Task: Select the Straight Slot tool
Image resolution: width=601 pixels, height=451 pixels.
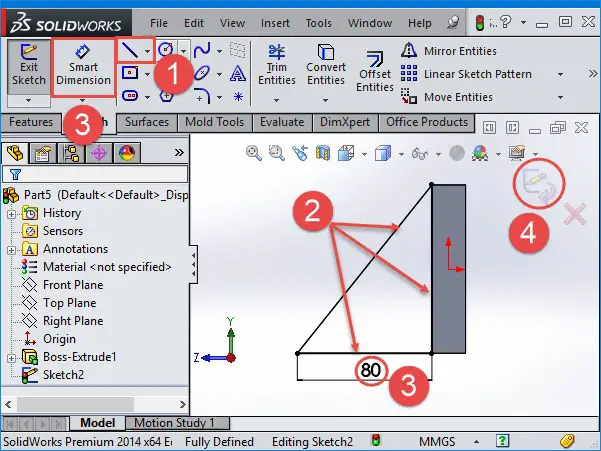Action: coord(130,95)
